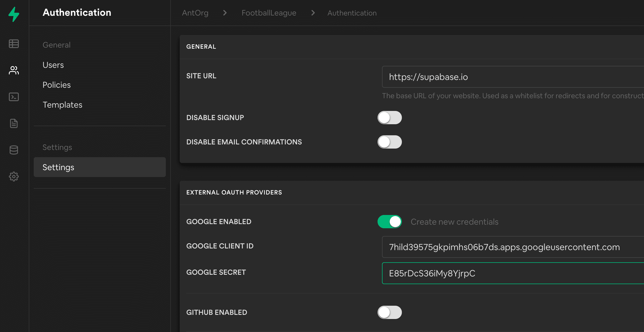
Task: Select the Policies menu item
Action: [57, 85]
